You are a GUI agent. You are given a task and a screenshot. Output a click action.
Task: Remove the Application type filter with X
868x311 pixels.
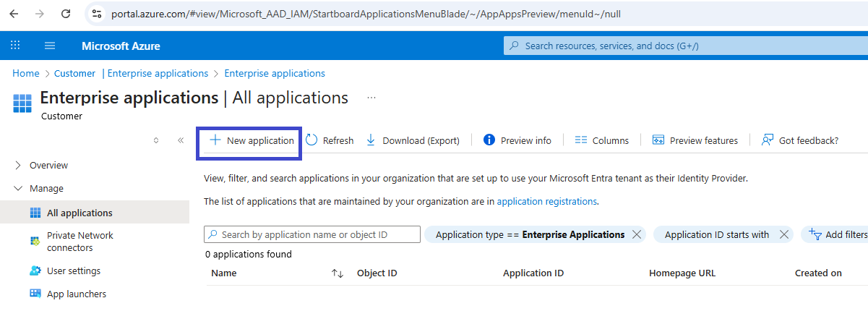click(637, 234)
